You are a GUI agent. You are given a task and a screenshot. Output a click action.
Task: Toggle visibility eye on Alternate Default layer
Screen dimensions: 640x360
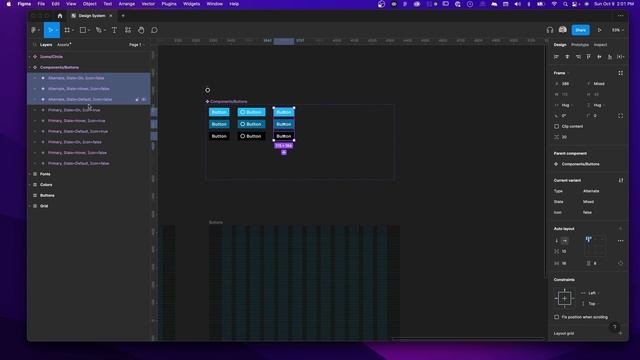tap(144, 100)
